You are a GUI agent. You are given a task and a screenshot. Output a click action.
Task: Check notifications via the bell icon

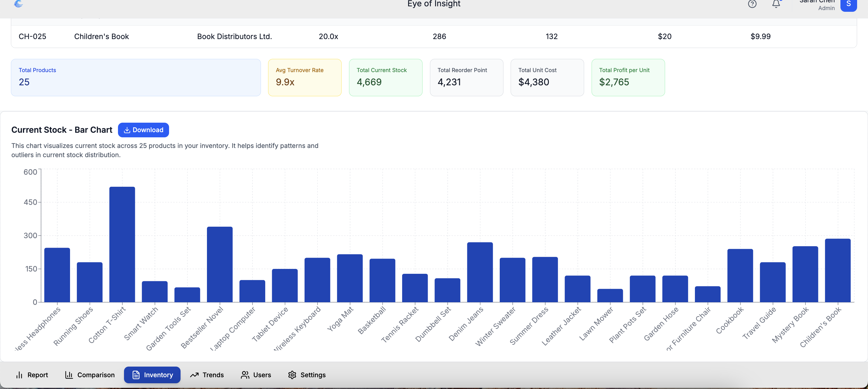[776, 4]
